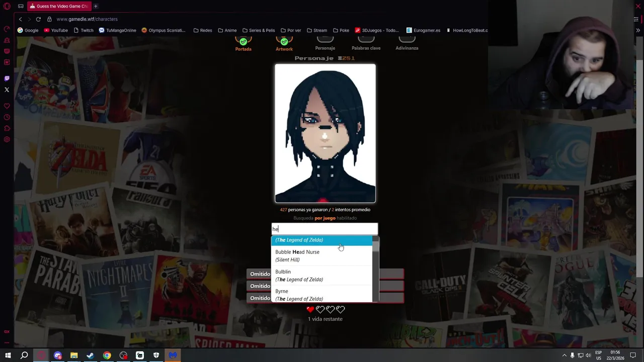The image size is (644, 362).
Task: Open the HowLongToBeat bookmark
Action: point(467,30)
